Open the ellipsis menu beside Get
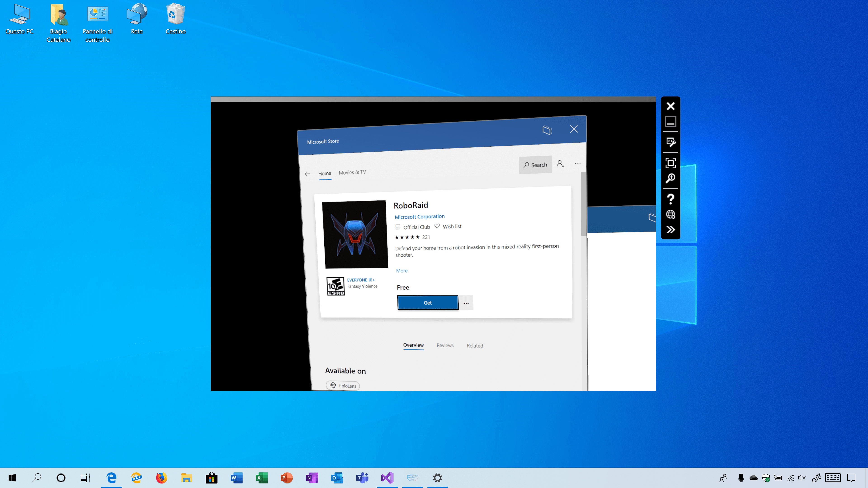 466,303
